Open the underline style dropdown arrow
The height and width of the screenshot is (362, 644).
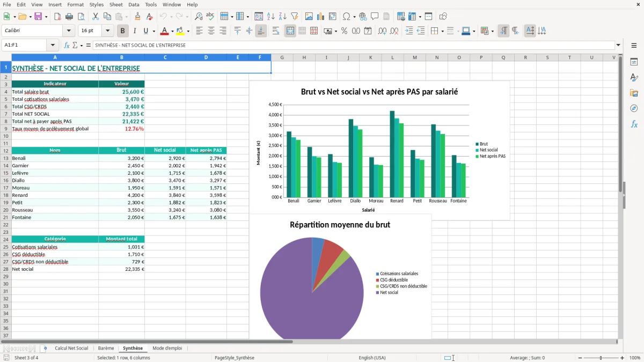click(x=153, y=31)
